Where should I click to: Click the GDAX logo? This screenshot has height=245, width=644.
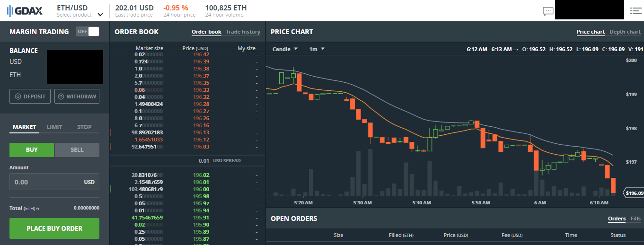point(24,10)
